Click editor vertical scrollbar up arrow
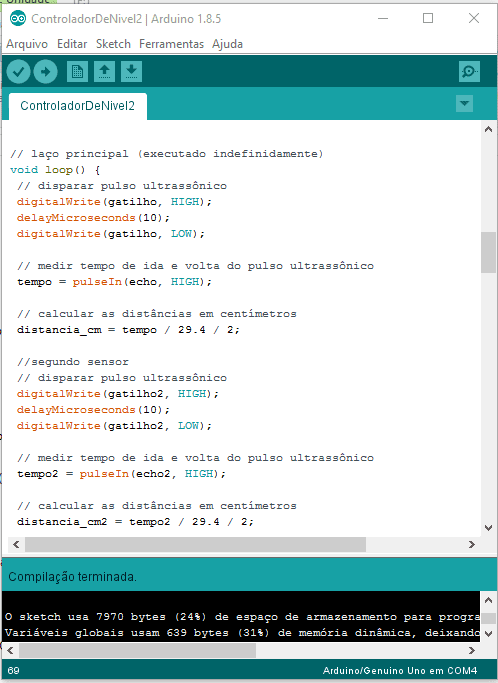The height and width of the screenshot is (683, 498). pos(488,129)
